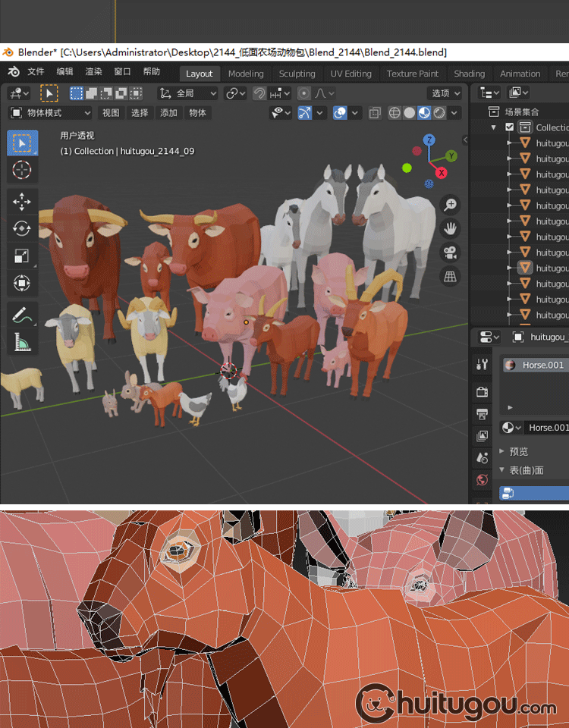
Task: Open the 编辑 menu
Action: pos(64,72)
